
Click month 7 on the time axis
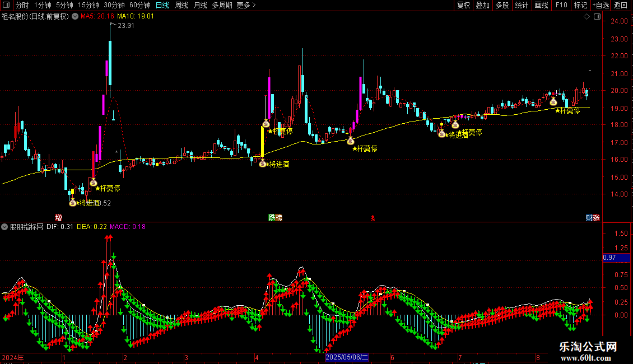pyautogui.click(x=460, y=357)
